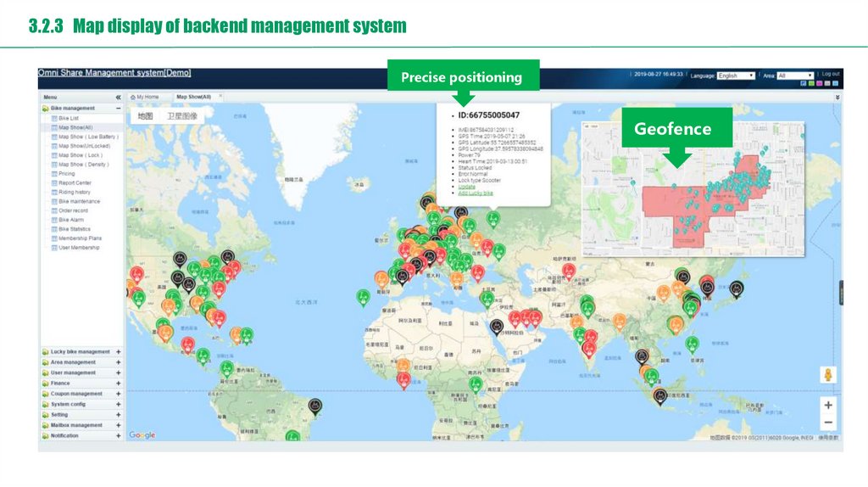868x487 pixels.
Task: Open Map Show (Lock)
Action: (81, 155)
